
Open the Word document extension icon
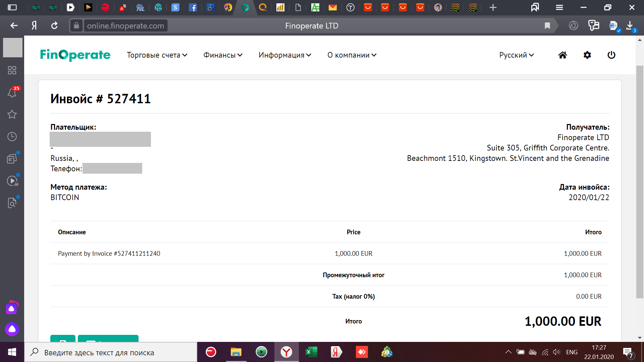click(x=613, y=25)
